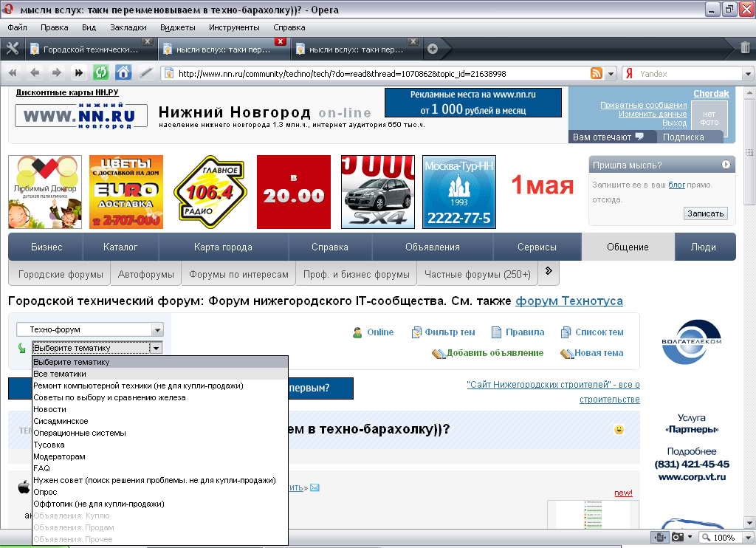This screenshot has height=548, width=756.
Task: Click the envelope message icon
Action: (x=315, y=487)
